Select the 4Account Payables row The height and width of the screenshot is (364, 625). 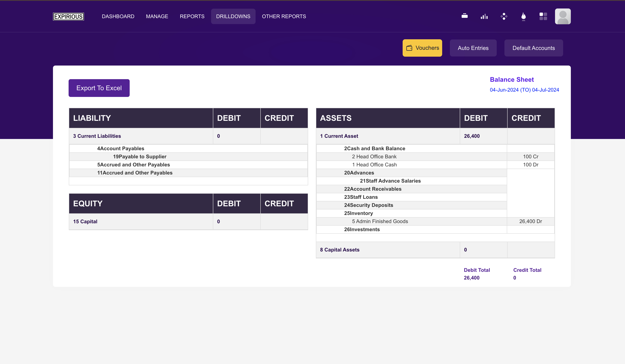click(189, 149)
